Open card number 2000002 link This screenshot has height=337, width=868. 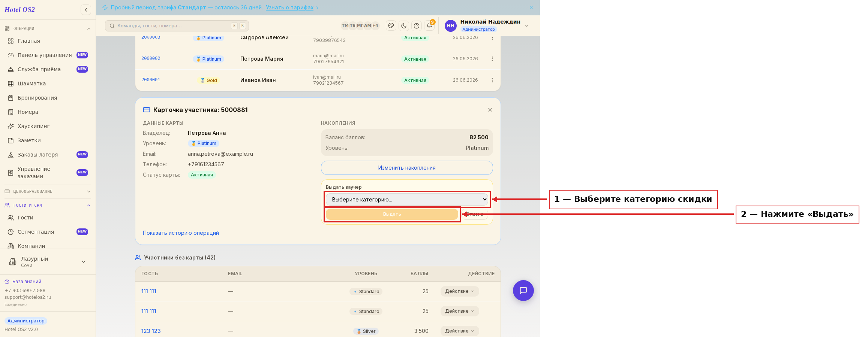point(151,58)
